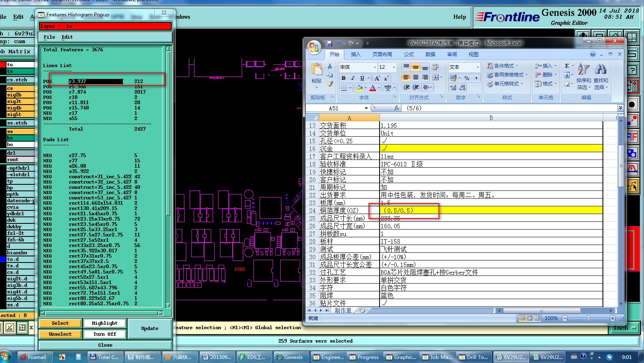Image resolution: width=644 pixels, height=363 pixels.
Task: Open the Name Box dropdown A51
Action: pyautogui.click(x=366, y=108)
